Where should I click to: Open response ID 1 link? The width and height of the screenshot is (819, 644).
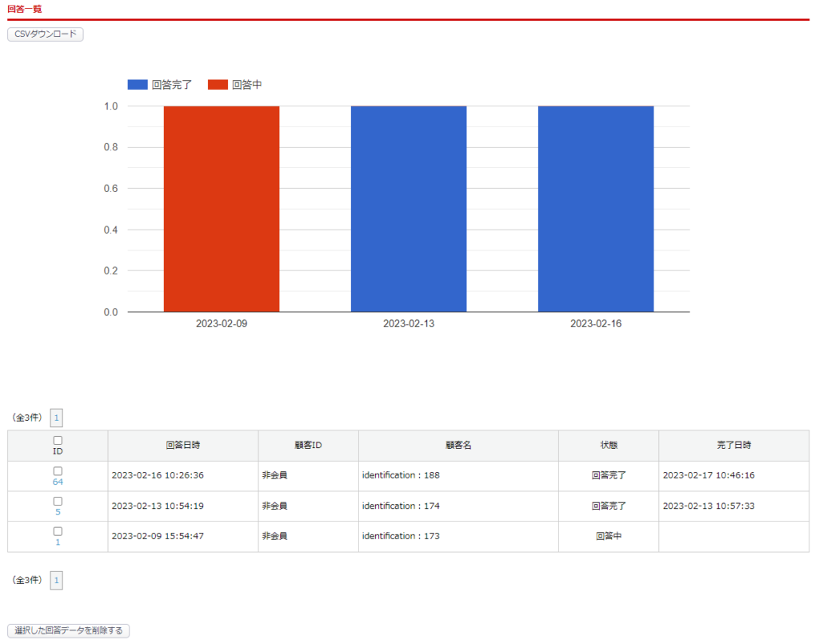click(58, 542)
